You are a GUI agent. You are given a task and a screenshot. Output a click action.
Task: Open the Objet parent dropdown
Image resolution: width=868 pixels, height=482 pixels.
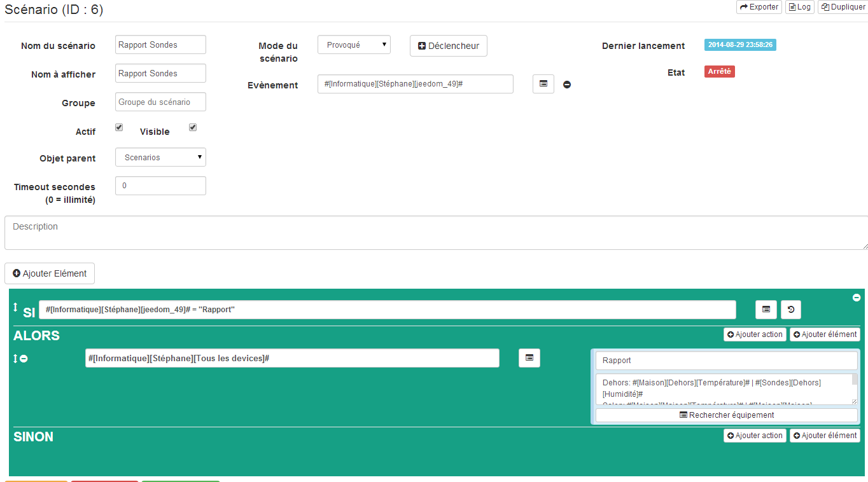(x=160, y=157)
